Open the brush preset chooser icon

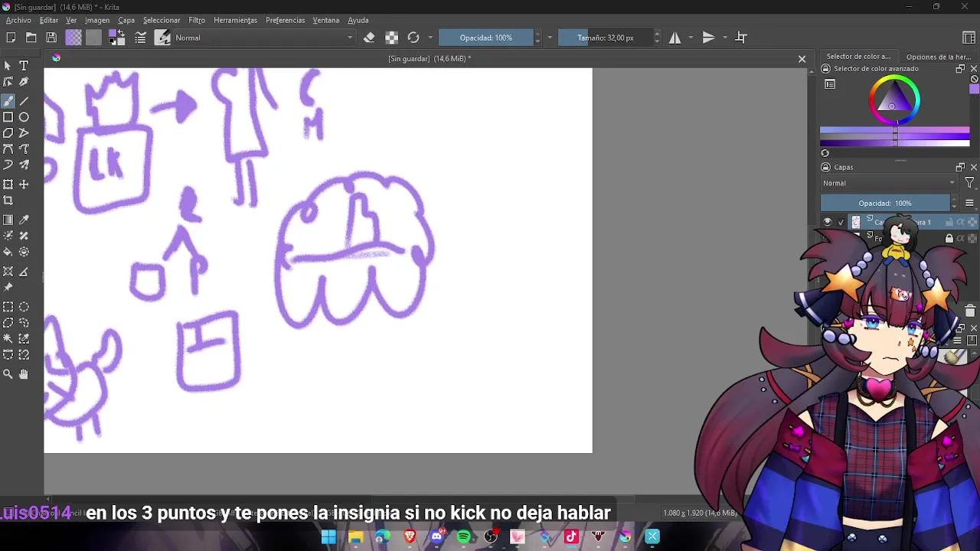click(162, 37)
